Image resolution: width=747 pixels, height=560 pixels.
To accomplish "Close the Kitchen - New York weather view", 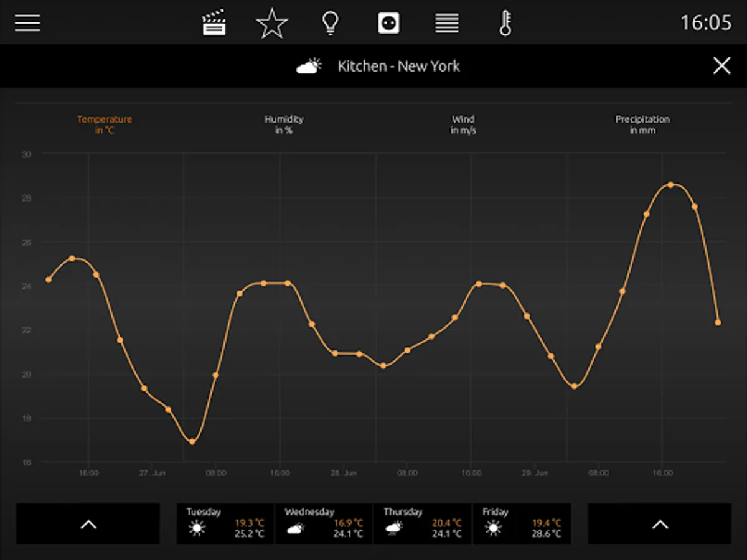I will [x=721, y=66].
